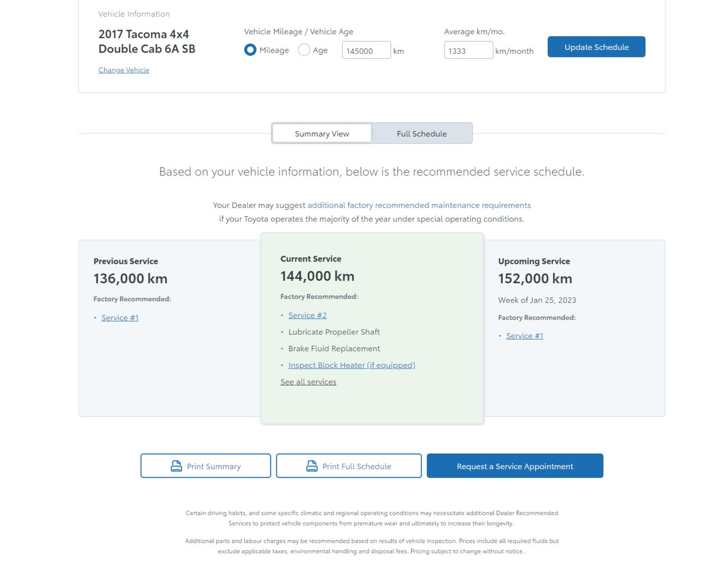The width and height of the screenshot is (717, 588).
Task: Click the Previous Service label
Action: [125, 261]
